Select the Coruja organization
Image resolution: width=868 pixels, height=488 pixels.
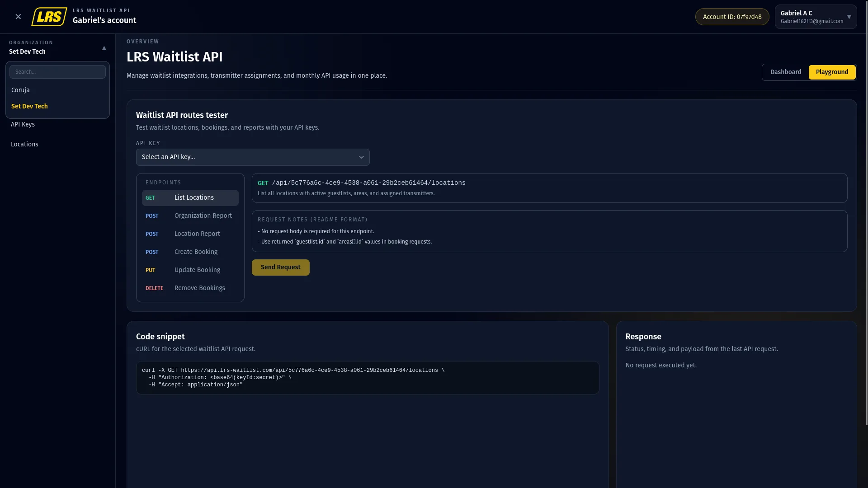pos(57,90)
